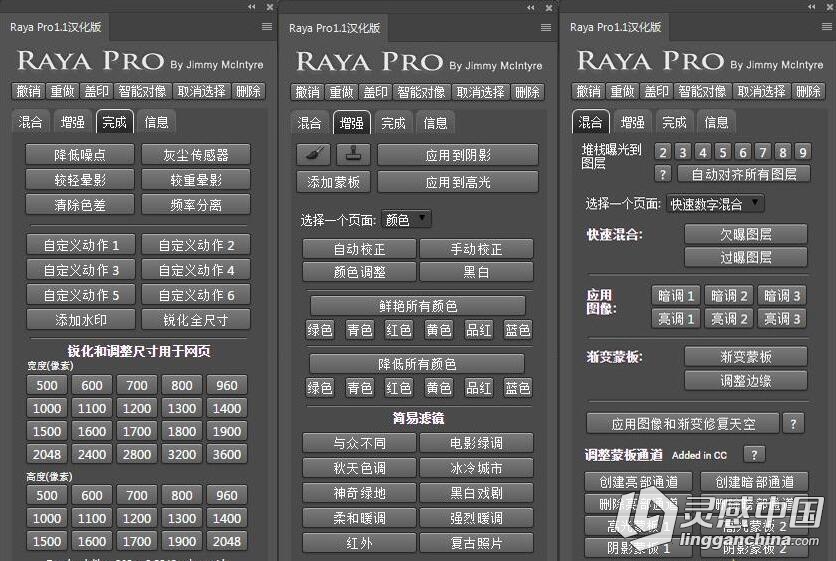Click the 鲜艳所有颜色 button

pos(418,306)
